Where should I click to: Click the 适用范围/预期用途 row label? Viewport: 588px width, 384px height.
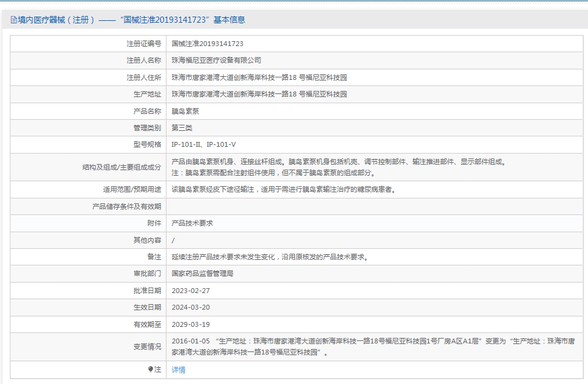pos(132,189)
